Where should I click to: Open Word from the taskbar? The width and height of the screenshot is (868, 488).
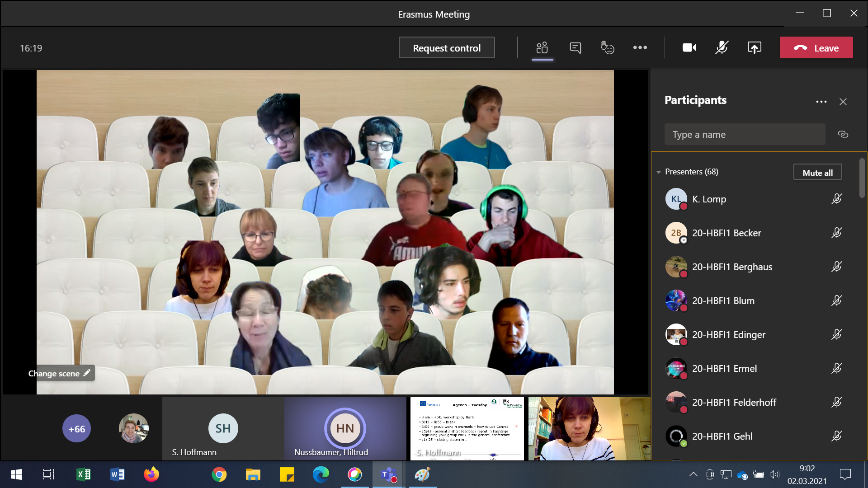click(x=118, y=474)
